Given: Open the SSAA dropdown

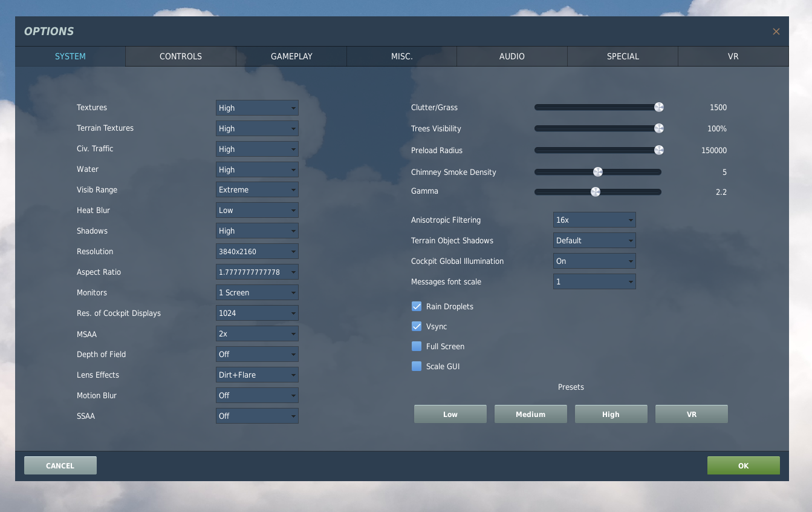Looking at the screenshot, I should (x=257, y=416).
